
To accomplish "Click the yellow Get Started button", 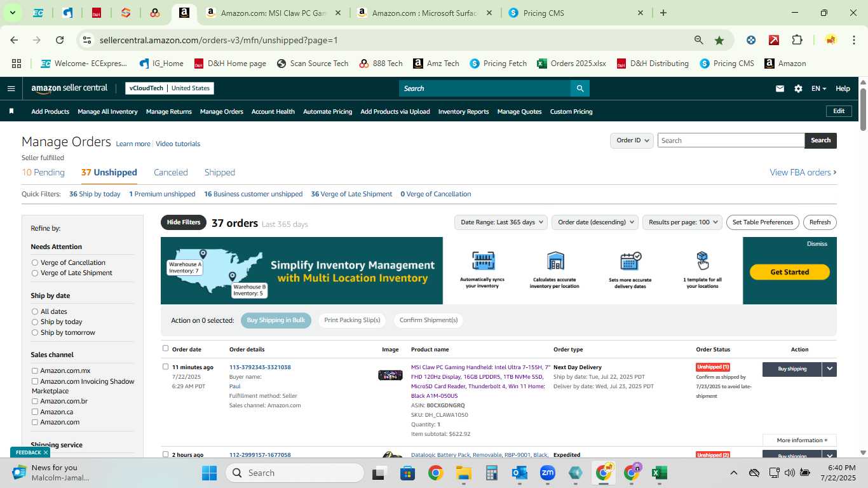I will 789,272.
